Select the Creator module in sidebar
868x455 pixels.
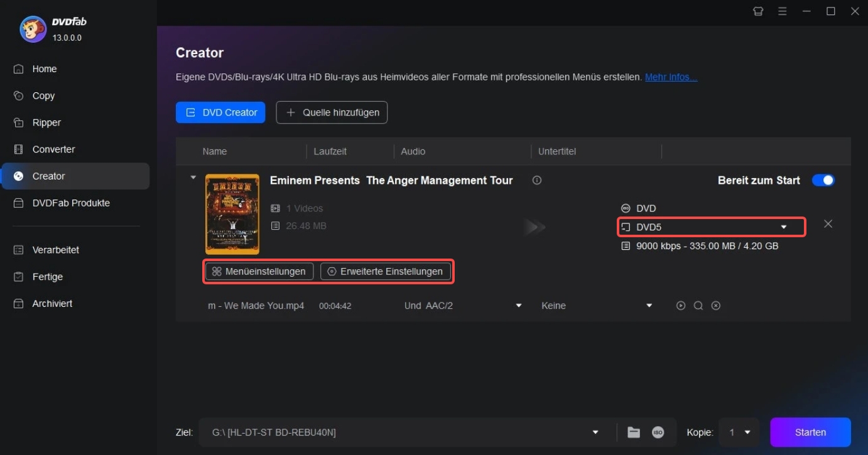coord(75,176)
